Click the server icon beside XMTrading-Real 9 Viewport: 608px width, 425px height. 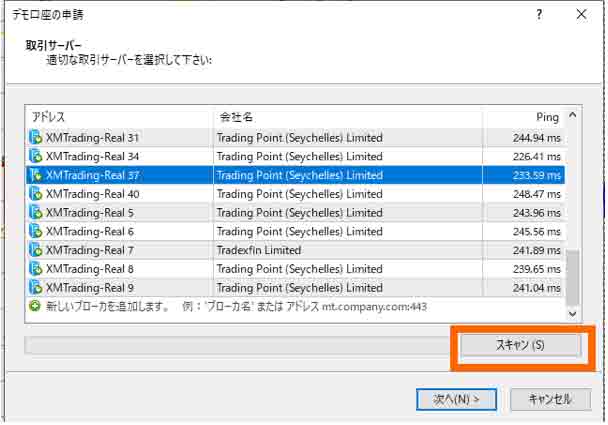click(36, 288)
